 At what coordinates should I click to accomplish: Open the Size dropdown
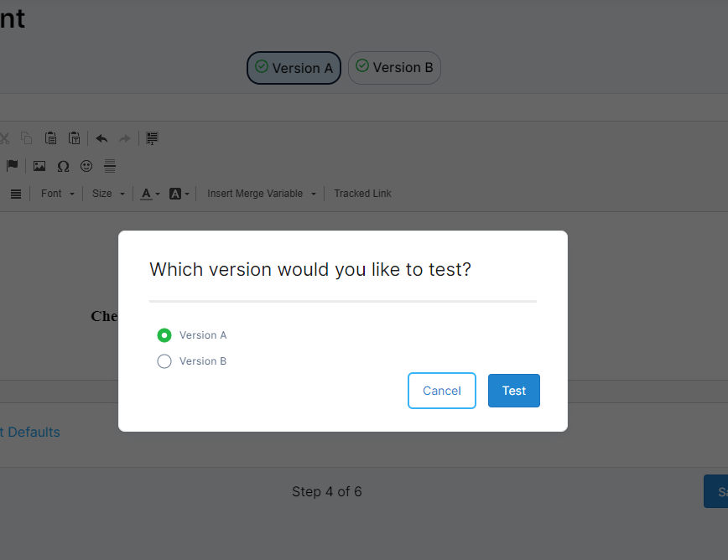108,194
